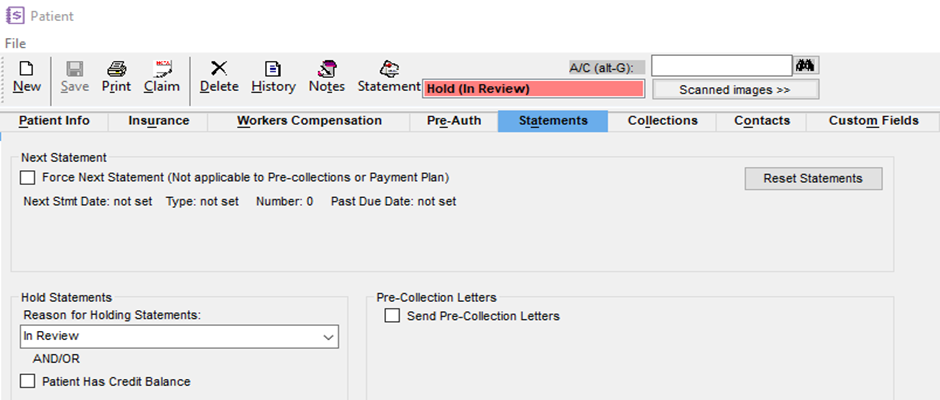Click the red Hold (In Review) status field

(x=534, y=89)
